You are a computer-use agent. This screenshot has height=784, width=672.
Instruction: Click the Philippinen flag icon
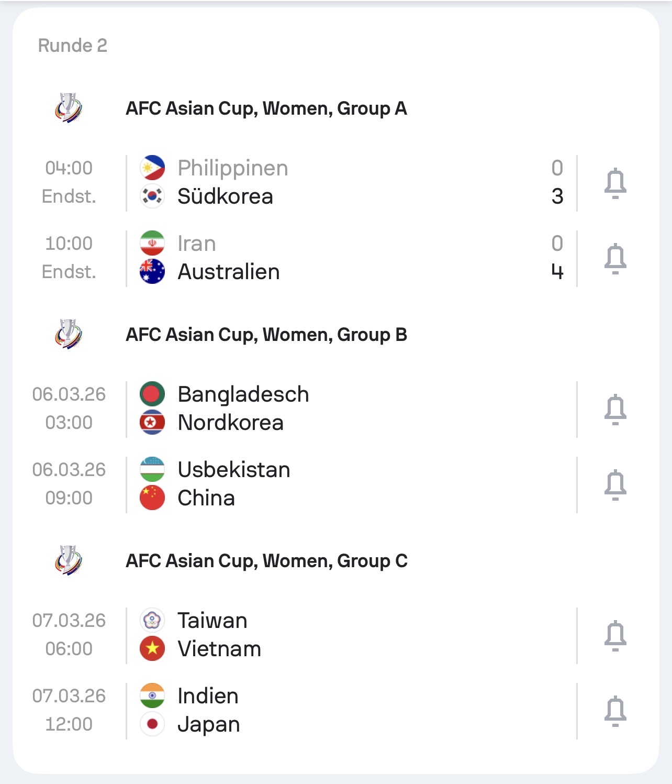click(x=152, y=168)
